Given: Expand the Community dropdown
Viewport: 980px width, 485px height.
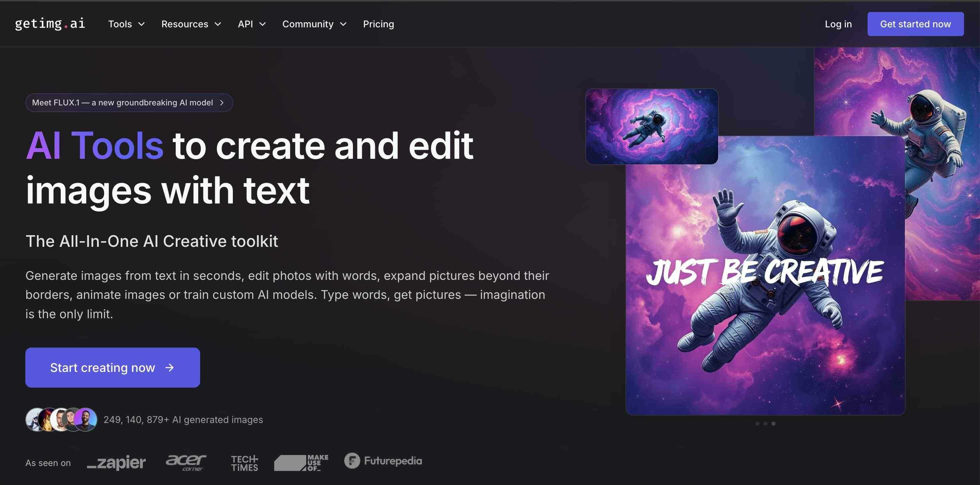Looking at the screenshot, I should (x=314, y=24).
